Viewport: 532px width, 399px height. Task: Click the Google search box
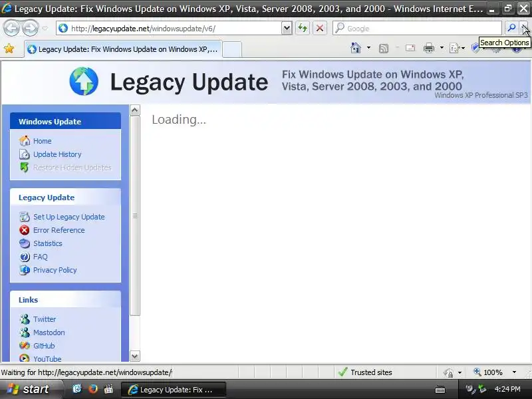[417, 29]
